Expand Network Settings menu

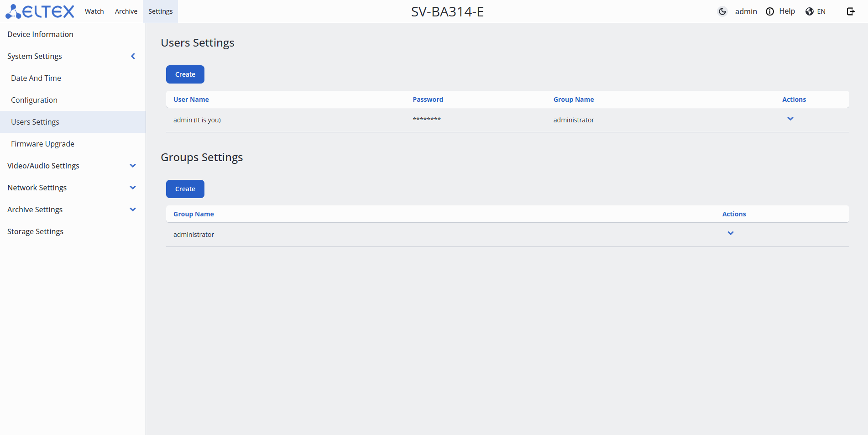tap(133, 188)
